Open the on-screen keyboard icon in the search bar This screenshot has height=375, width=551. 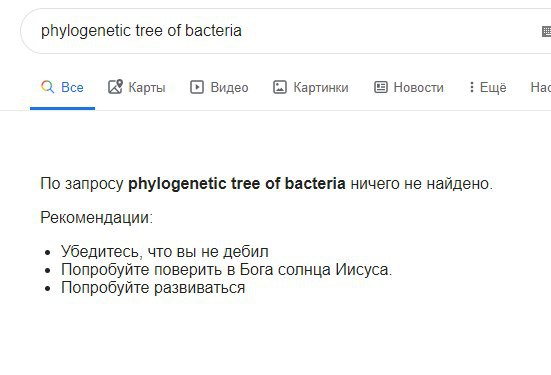pos(546,31)
